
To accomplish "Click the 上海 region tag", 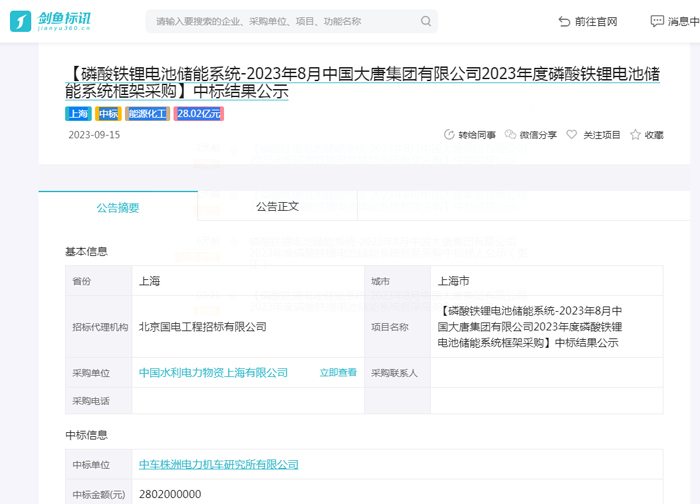I will (78, 114).
